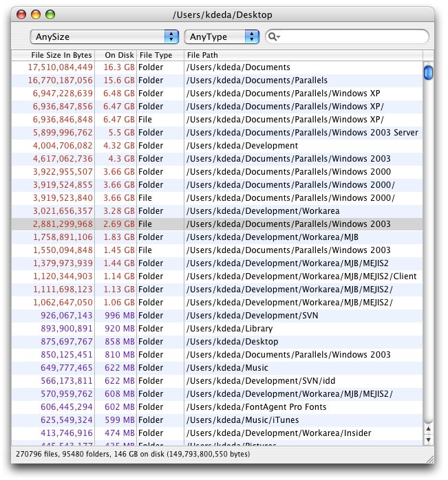Sort by File Path column header
The height and width of the screenshot is (480, 448).
point(303,55)
